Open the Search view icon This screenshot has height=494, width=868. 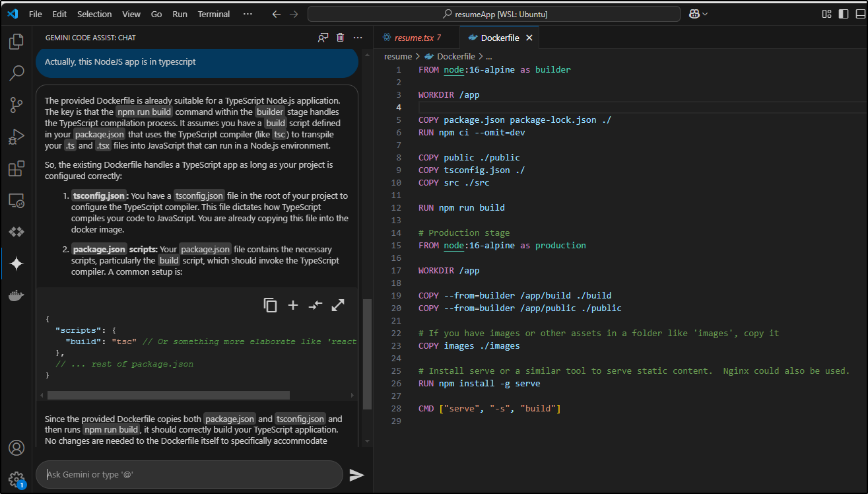17,73
